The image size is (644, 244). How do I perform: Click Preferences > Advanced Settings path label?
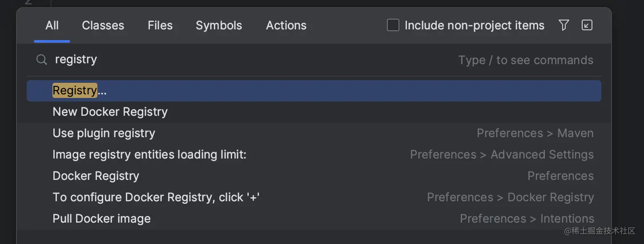pyautogui.click(x=502, y=155)
